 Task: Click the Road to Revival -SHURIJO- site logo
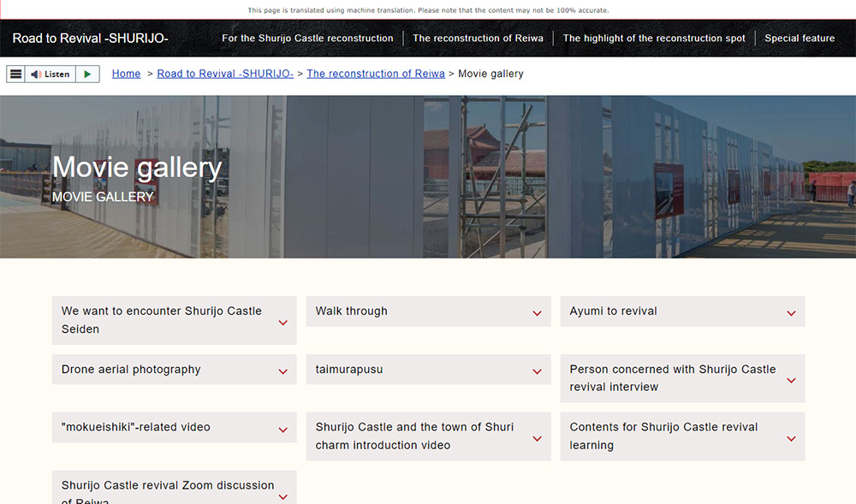tap(90, 39)
